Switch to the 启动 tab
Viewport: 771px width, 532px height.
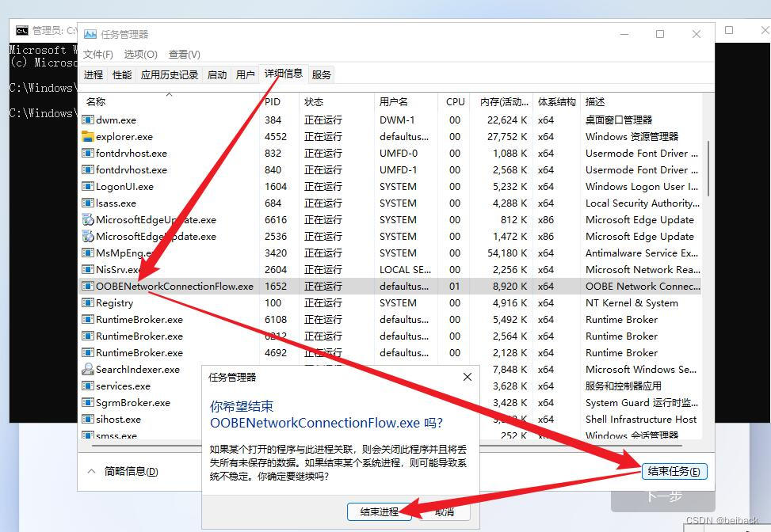[217, 74]
